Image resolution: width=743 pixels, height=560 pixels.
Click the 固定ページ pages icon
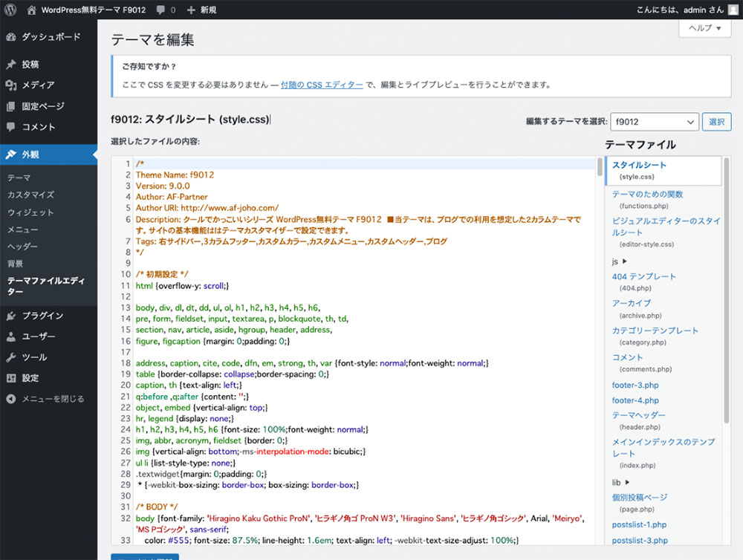(11, 107)
